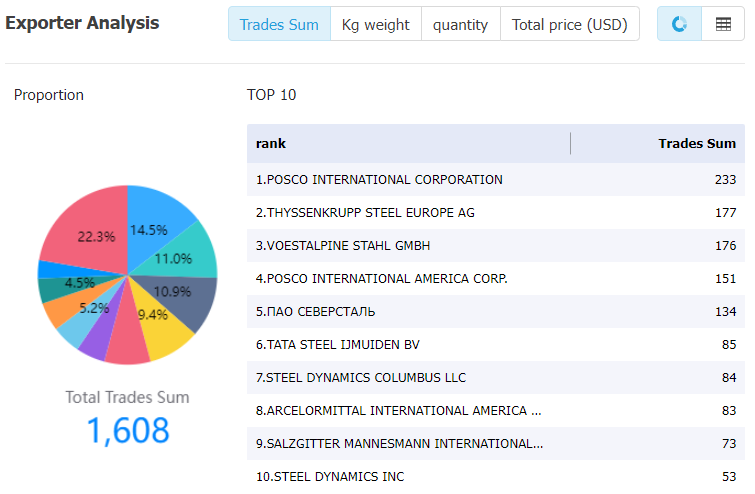Viewport: 755px width, 494px height.
Task: Select row ПАО СЕВЕРСТАЛЬ
Action: [x=495, y=312]
